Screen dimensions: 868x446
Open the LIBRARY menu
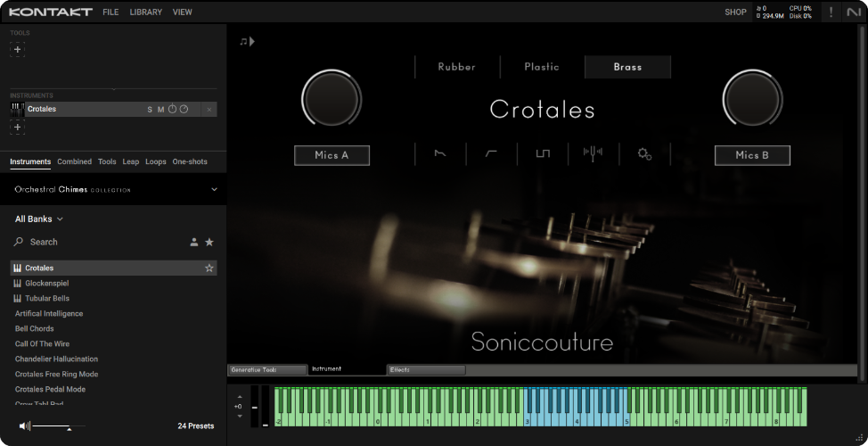pyautogui.click(x=145, y=12)
